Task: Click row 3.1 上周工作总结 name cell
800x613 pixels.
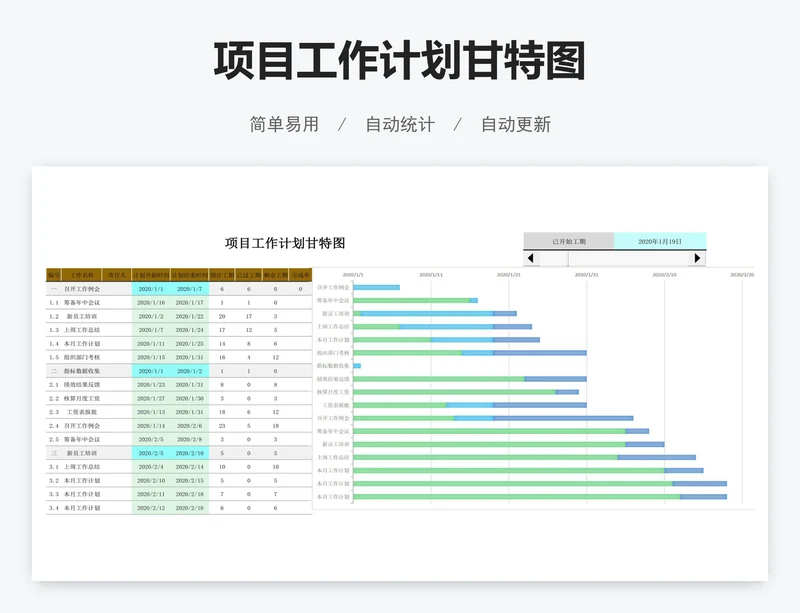Action: pyautogui.click(x=82, y=467)
